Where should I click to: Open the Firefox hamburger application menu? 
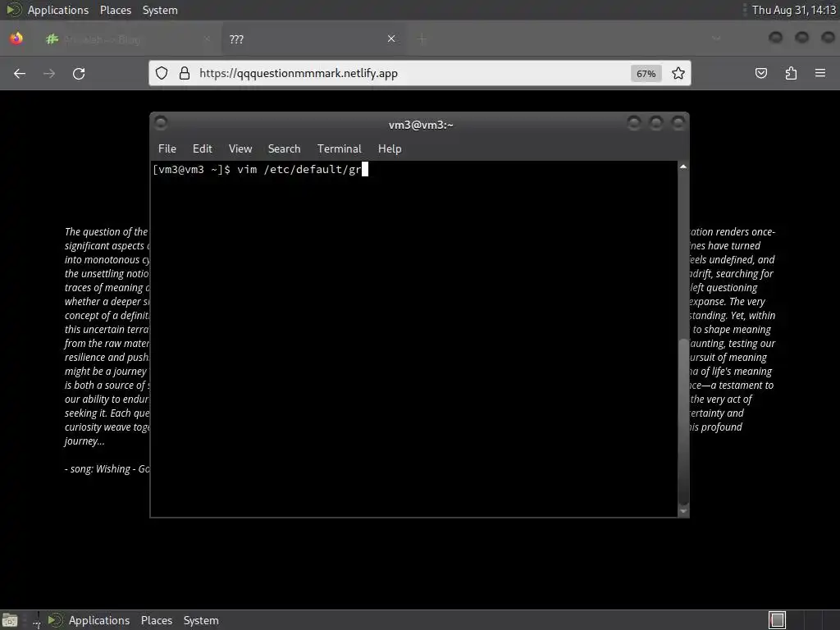(820, 73)
